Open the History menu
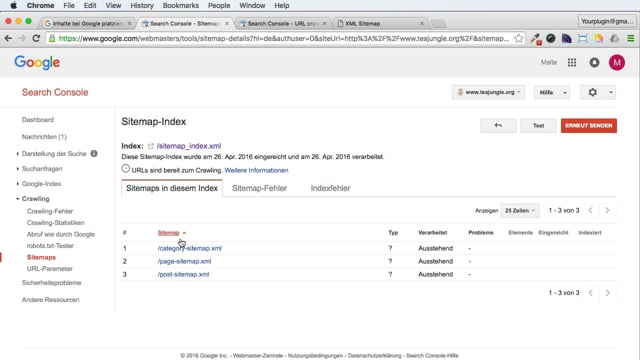640x360 pixels. coord(142,5)
